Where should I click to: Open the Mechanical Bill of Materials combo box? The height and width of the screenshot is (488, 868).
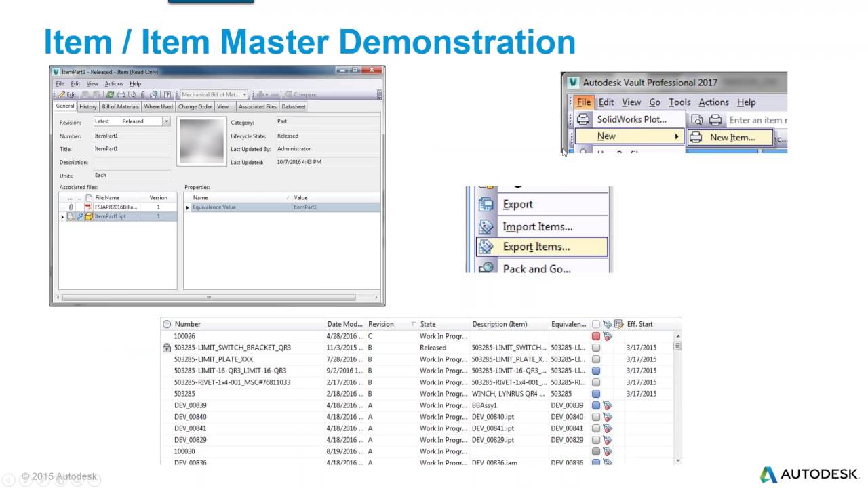(214, 94)
